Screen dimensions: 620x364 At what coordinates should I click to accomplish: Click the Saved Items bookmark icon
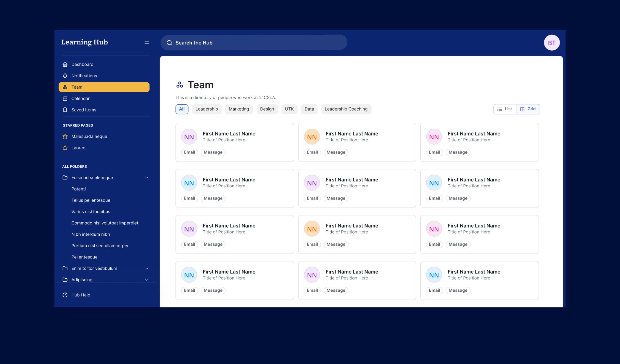(x=65, y=110)
